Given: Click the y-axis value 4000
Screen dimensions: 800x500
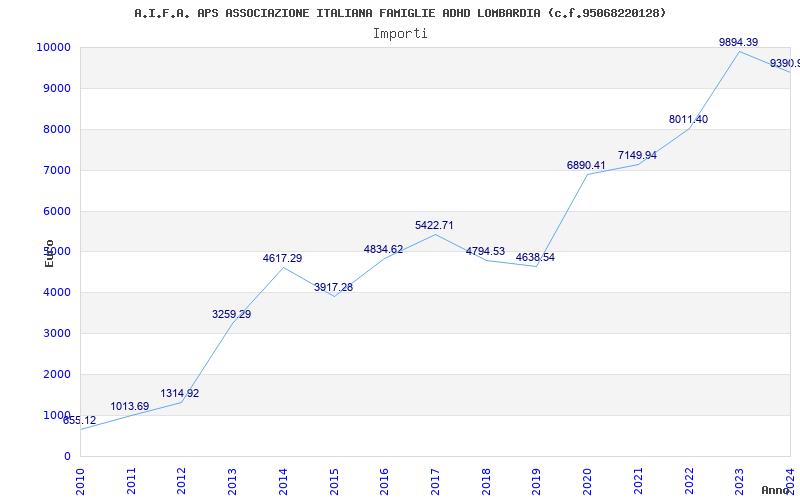Looking at the screenshot, I should 56,292.
